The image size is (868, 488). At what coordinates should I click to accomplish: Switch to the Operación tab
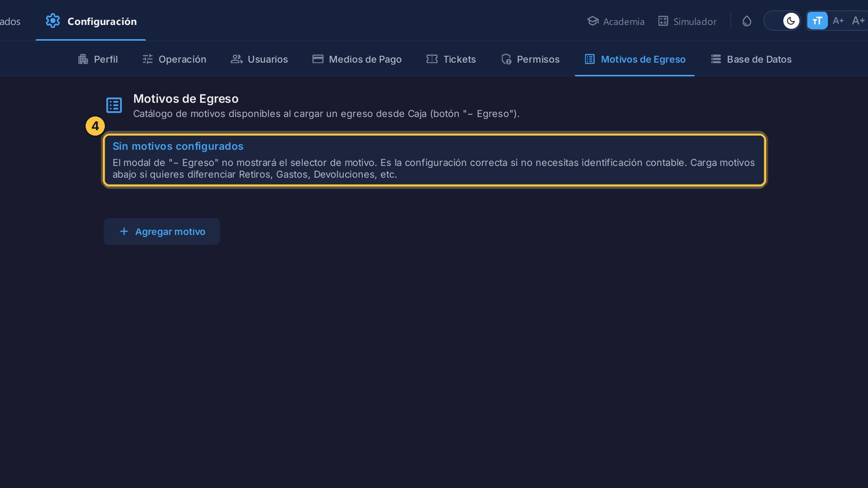pos(174,59)
